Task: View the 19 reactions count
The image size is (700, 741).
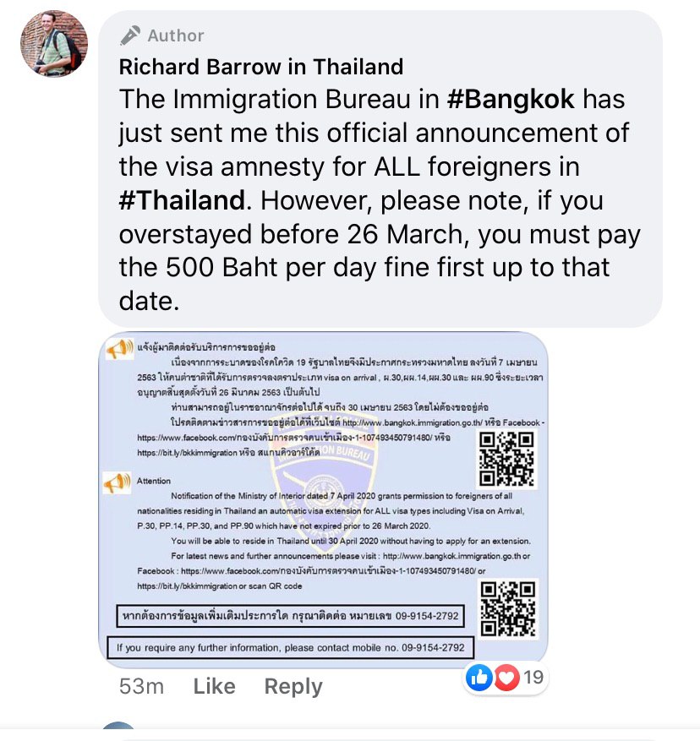Action: tap(533, 677)
